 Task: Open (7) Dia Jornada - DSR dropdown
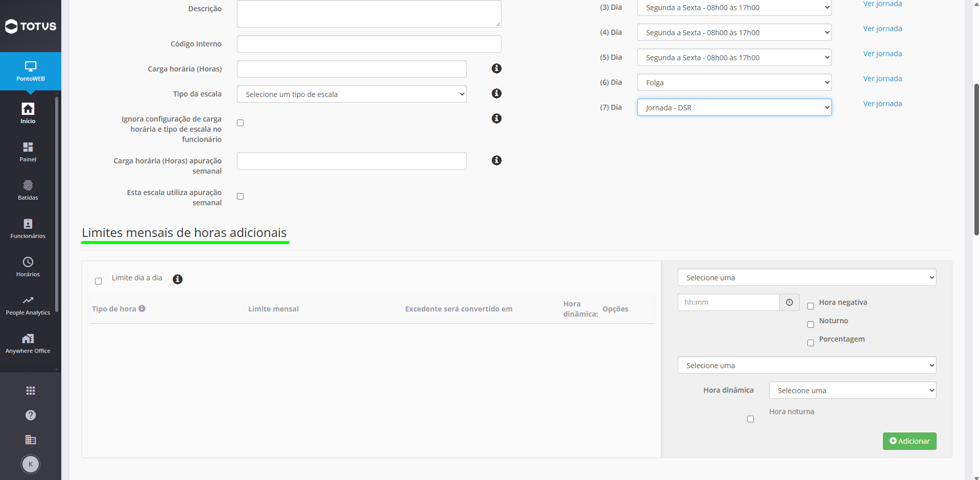coord(734,107)
